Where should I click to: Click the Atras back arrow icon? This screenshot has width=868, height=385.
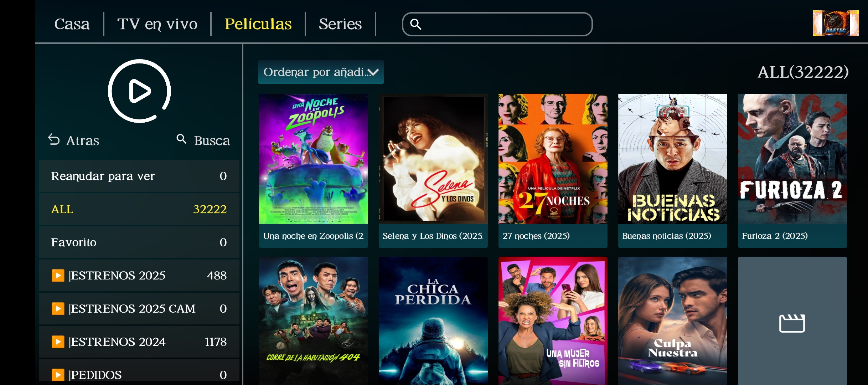(x=54, y=139)
